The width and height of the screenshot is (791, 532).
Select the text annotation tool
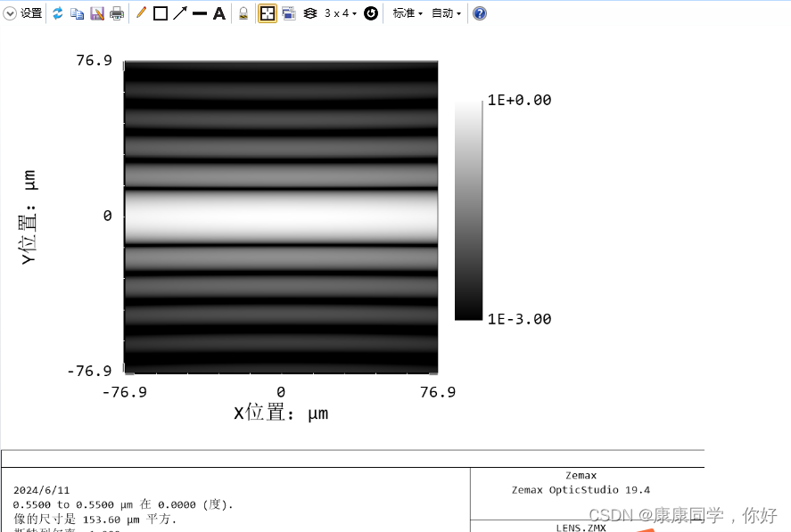[219, 13]
